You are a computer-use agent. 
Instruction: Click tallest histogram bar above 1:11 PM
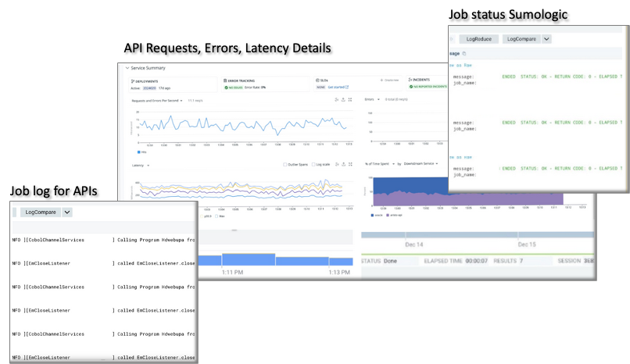(x=249, y=259)
